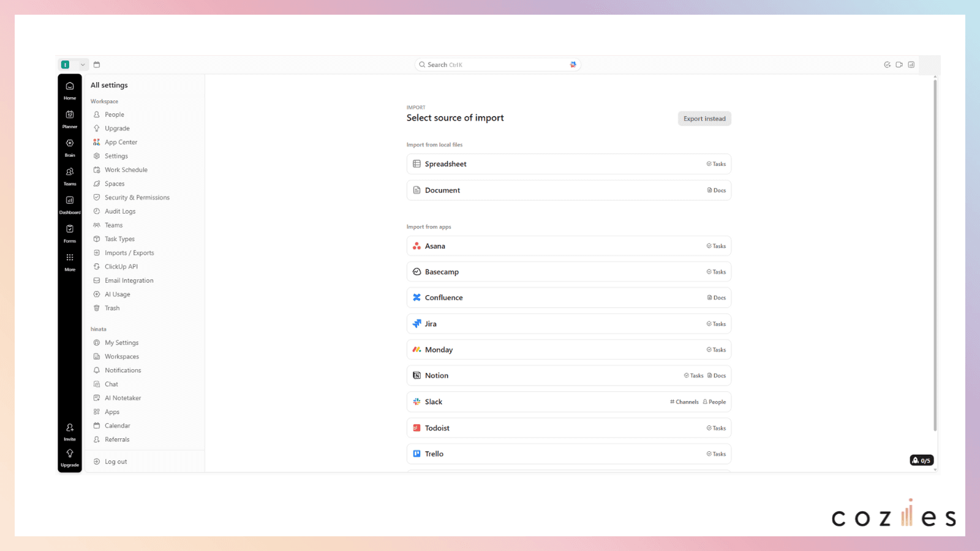Screen dimensions: 980x551
Task: Open Imports / Exports settings
Action: click(x=129, y=253)
